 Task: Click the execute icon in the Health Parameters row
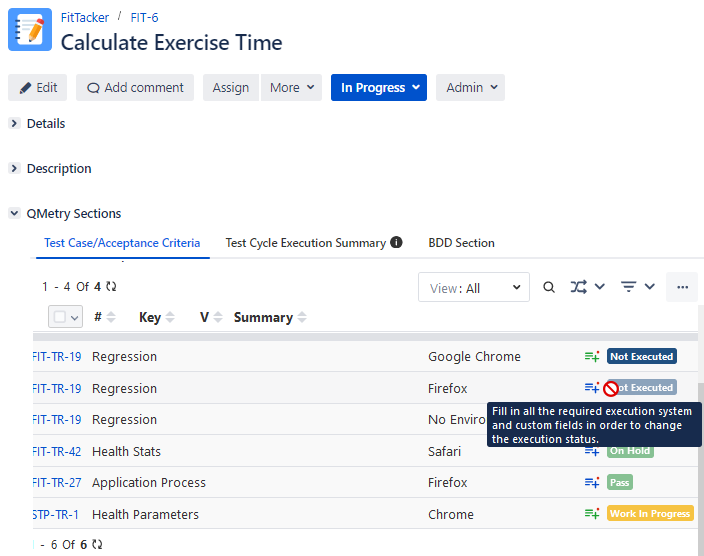(592, 513)
